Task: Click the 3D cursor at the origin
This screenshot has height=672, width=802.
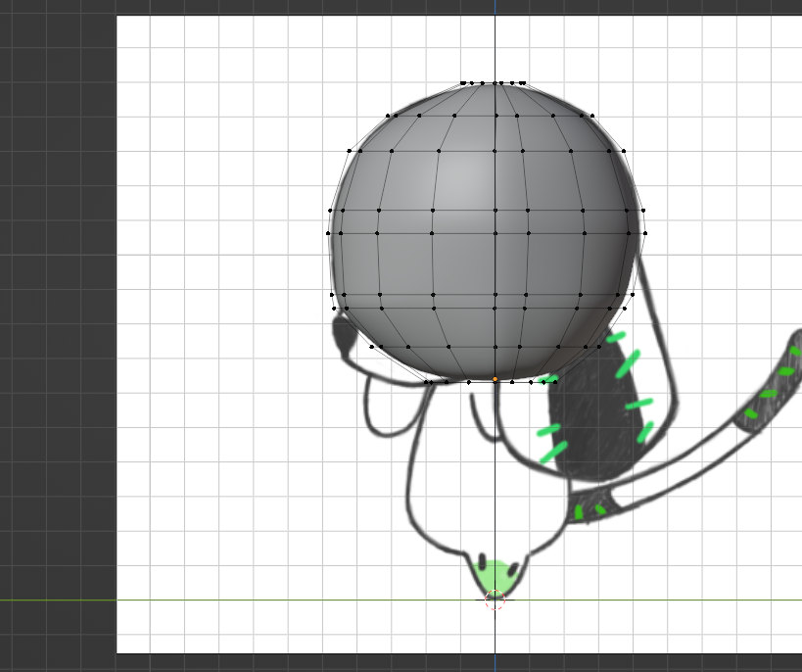Action: coord(495,600)
